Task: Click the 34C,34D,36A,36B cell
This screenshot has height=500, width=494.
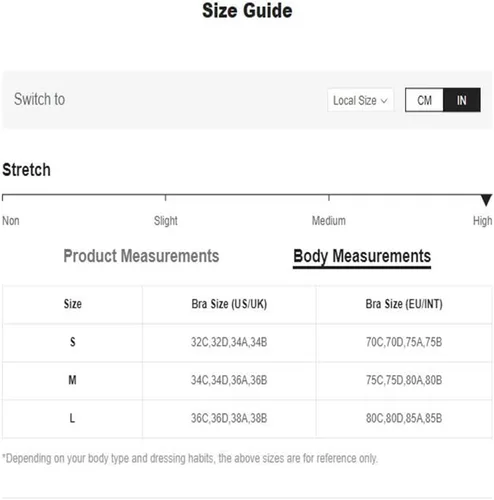Action: tap(229, 380)
